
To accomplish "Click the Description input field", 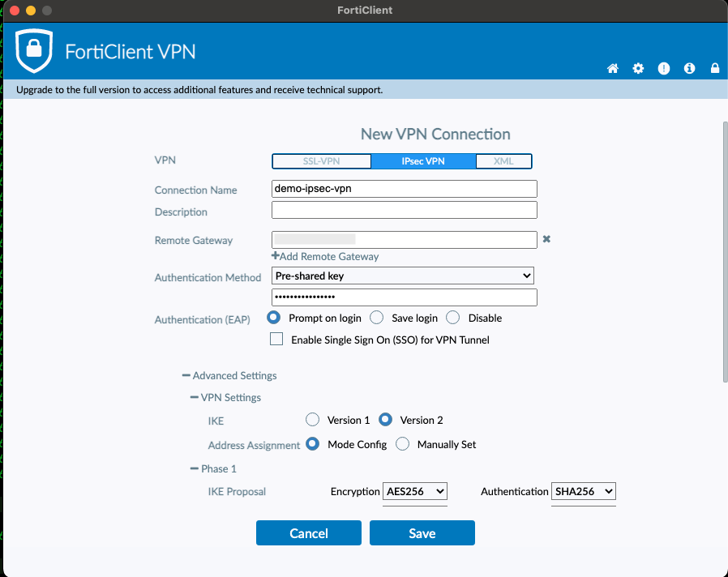I will (405, 210).
